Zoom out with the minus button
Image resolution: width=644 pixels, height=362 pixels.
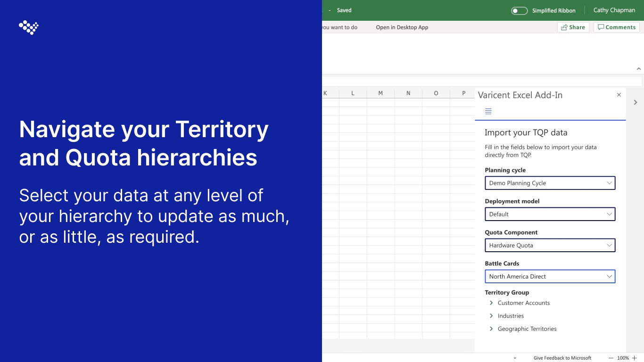pyautogui.click(x=611, y=358)
